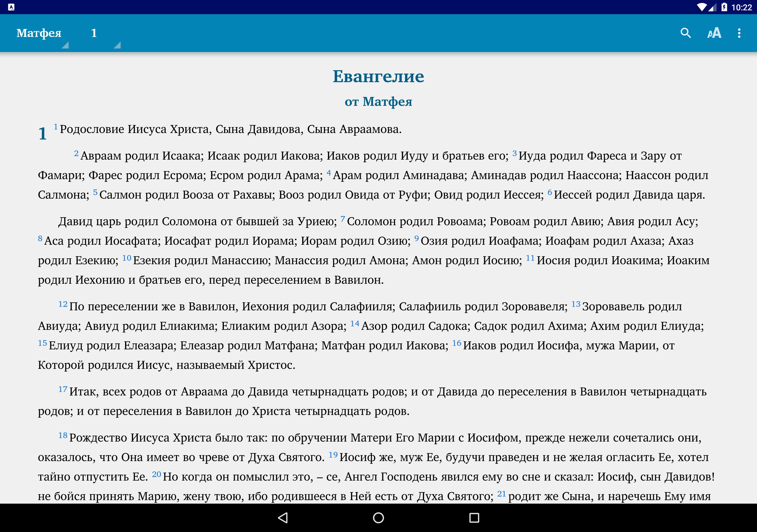This screenshot has width=757, height=532.
Task: Open the search magnifier icon
Action: point(685,33)
